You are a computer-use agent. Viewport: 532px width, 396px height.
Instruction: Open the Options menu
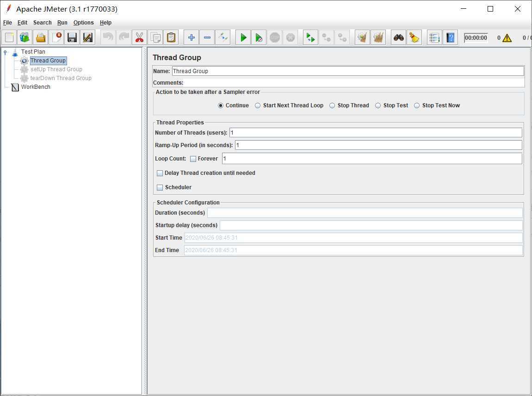click(x=83, y=23)
